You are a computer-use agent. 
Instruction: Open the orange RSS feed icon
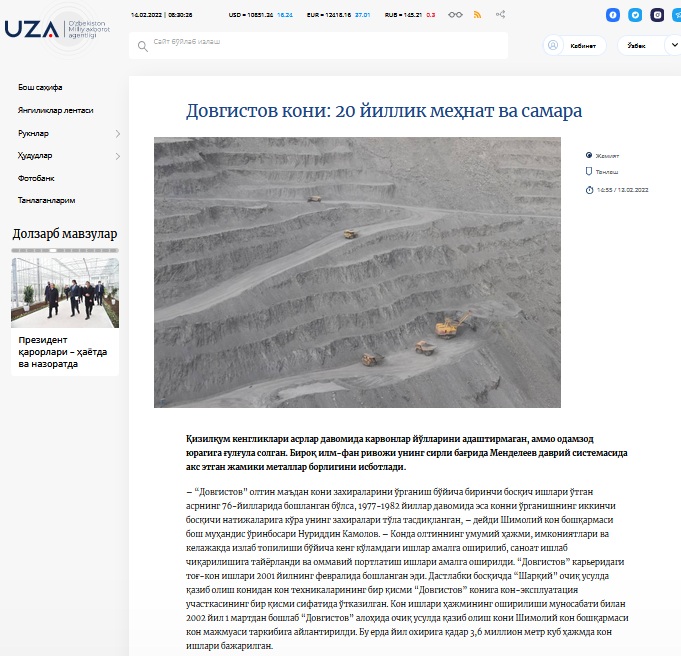tap(477, 15)
